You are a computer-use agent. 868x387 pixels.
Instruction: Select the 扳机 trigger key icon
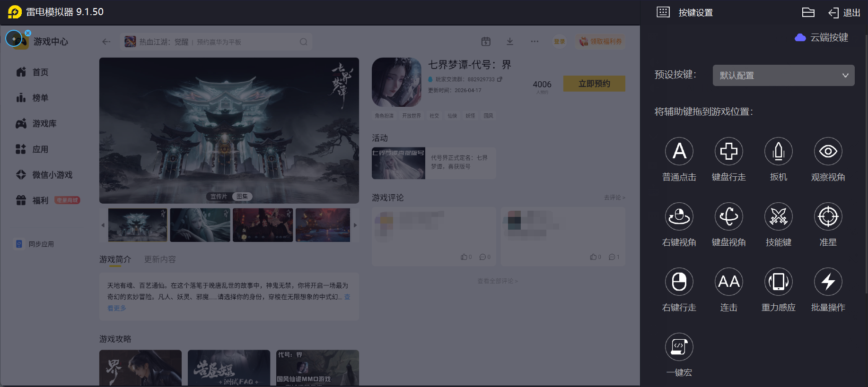tap(779, 151)
